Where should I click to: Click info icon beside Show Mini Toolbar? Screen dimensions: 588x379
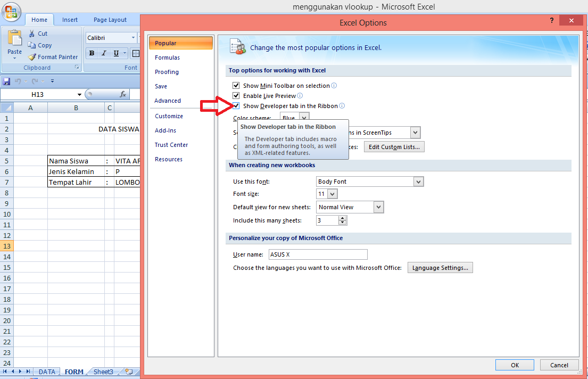(x=334, y=86)
